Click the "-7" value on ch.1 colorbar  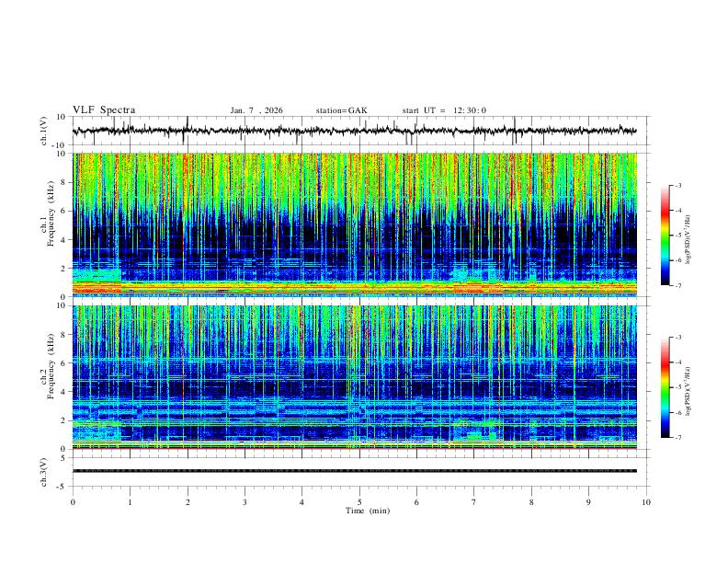click(677, 285)
